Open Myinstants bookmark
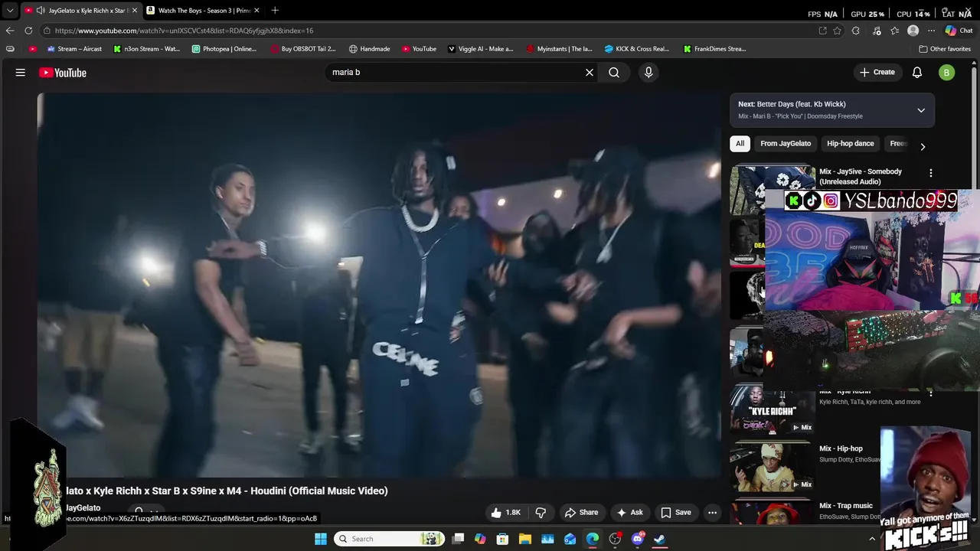The image size is (980, 551). coord(559,49)
